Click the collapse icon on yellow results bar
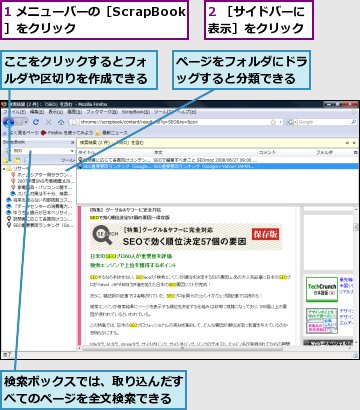This screenshot has width=360, height=410. [x=347, y=143]
